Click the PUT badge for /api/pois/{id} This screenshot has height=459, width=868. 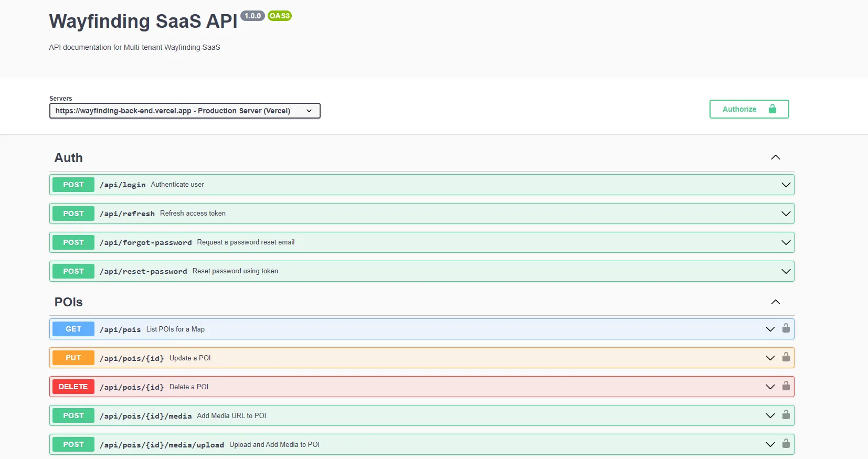pos(73,358)
